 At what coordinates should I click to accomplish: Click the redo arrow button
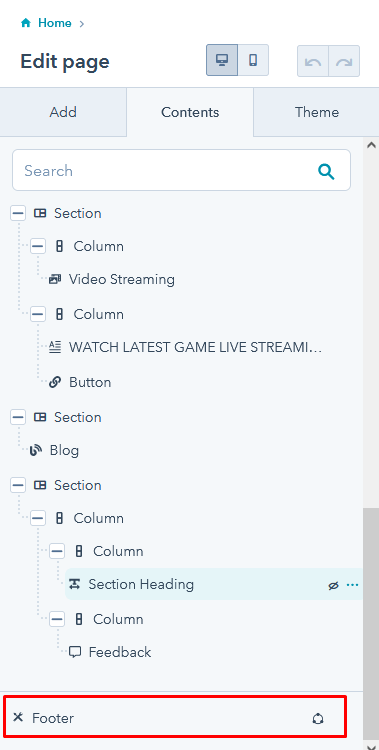[x=344, y=61]
